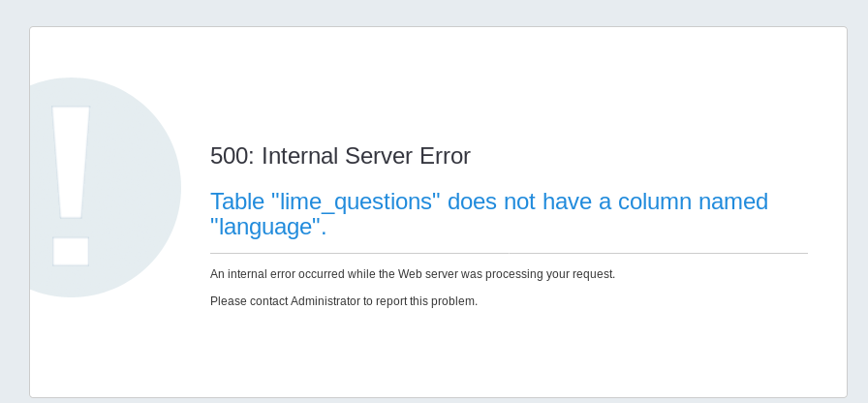868x403 pixels.
Task: Click the dot of the exclamation mark
Action: tap(71, 251)
